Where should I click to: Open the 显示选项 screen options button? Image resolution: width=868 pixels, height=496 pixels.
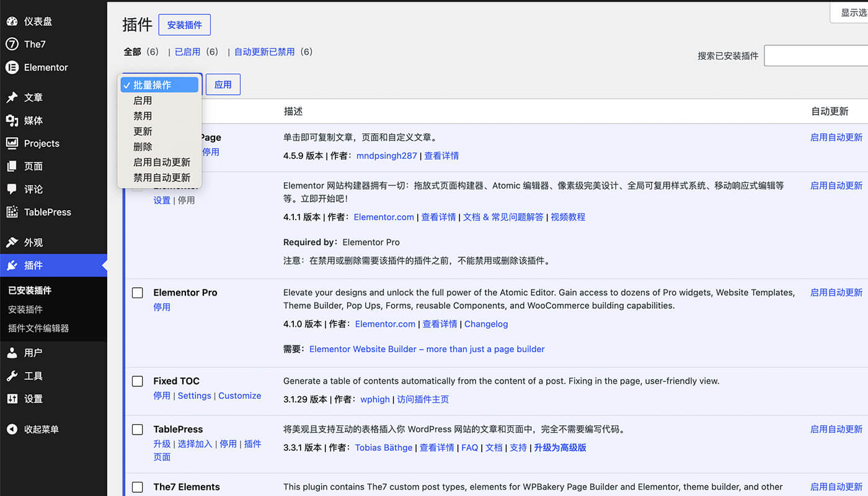(x=849, y=13)
